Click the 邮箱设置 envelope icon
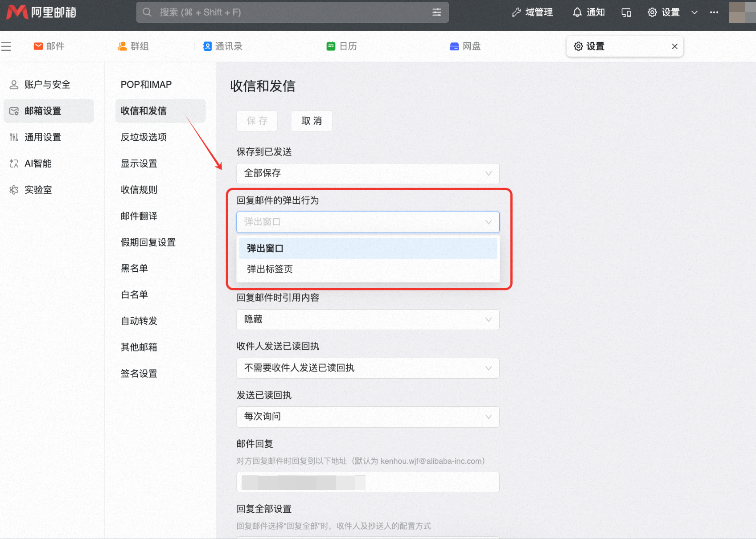 [x=14, y=110]
